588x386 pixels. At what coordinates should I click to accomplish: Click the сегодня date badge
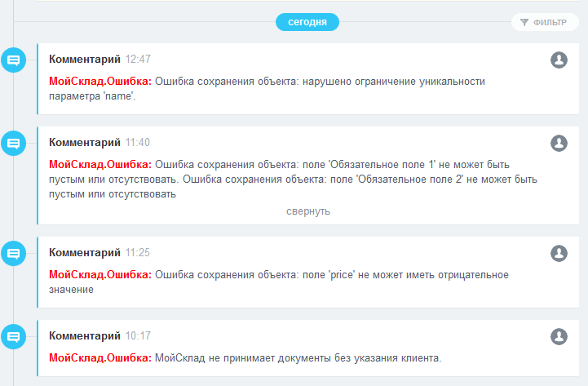coord(307,22)
